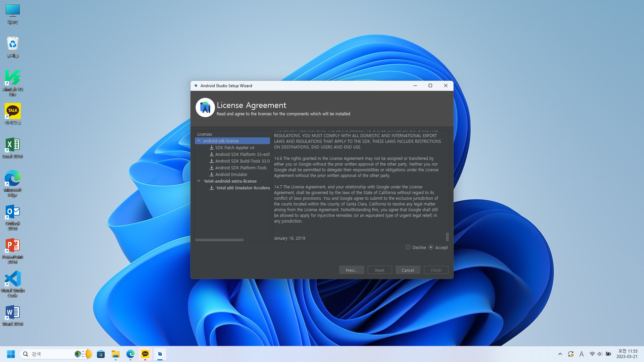
Task: Open Word 2016 desktop shortcut
Action: click(13, 315)
